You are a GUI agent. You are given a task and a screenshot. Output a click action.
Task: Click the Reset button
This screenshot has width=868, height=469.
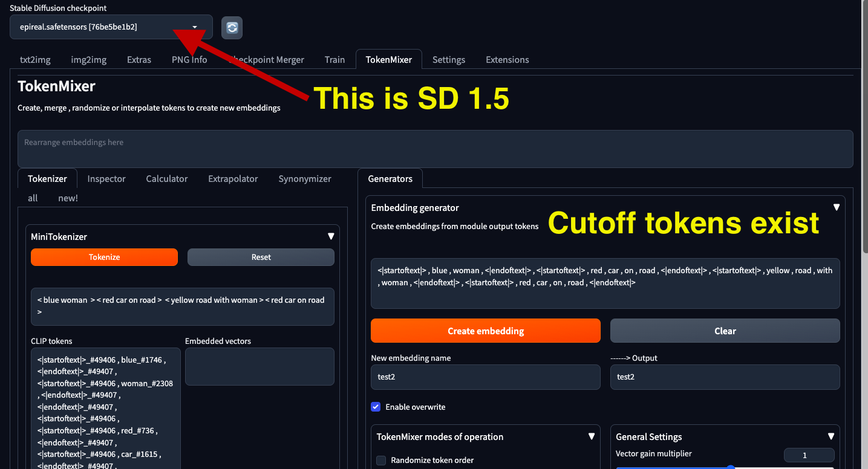(260, 257)
